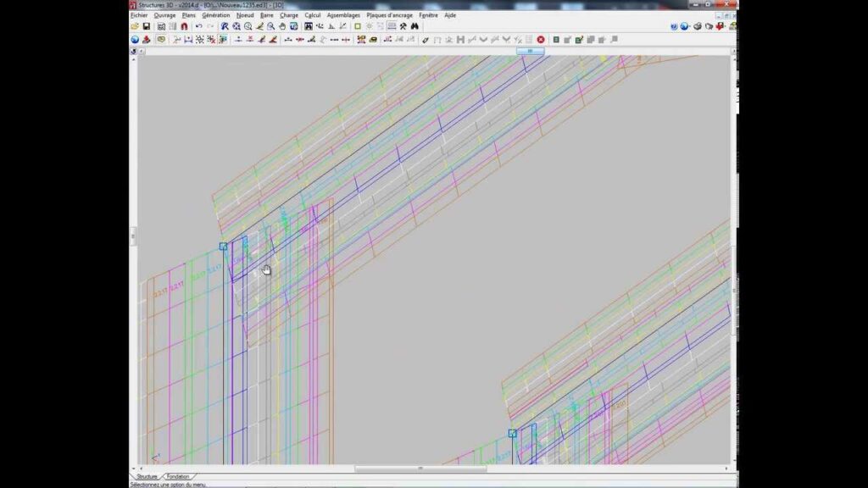The height and width of the screenshot is (488, 868).
Task: Click the green square icon in top toolbar
Action: point(358,26)
